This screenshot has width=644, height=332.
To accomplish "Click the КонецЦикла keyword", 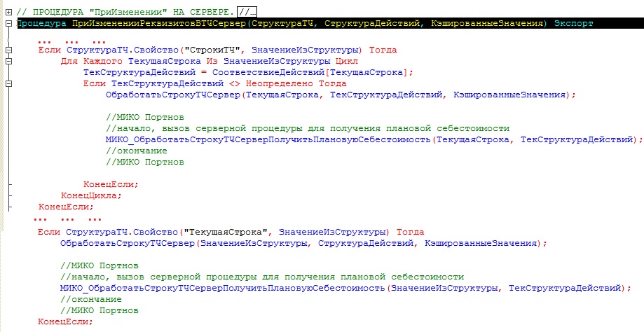I will [91, 195].
